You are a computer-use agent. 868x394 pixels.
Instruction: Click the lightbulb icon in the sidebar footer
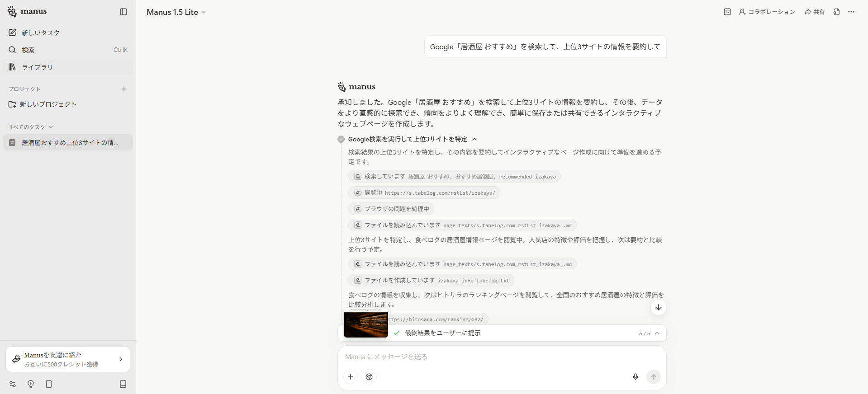(x=31, y=384)
